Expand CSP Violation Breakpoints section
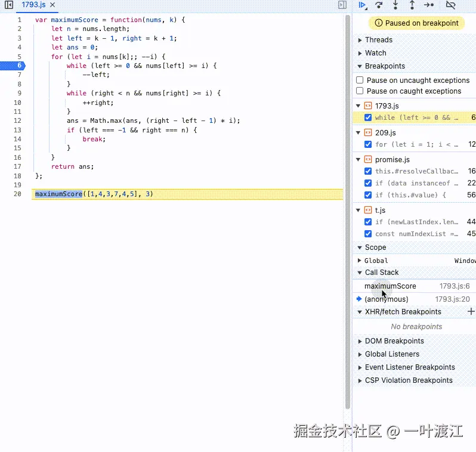Screen dimensions: 476x452 click(x=360, y=380)
